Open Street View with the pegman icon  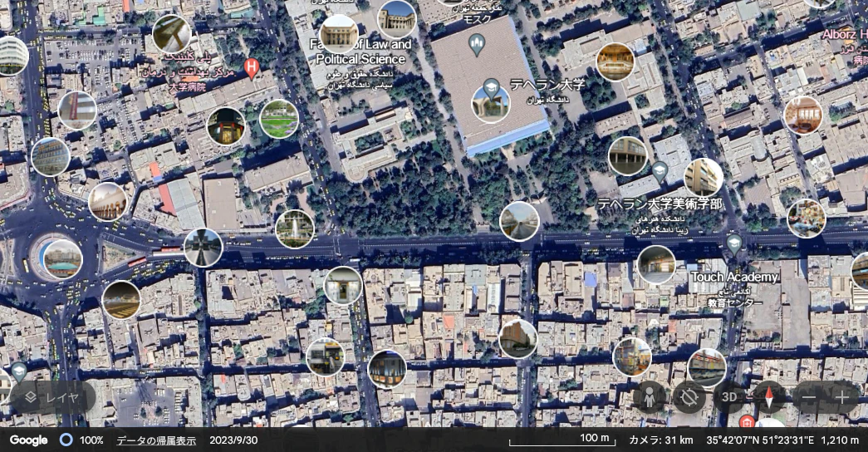click(650, 397)
